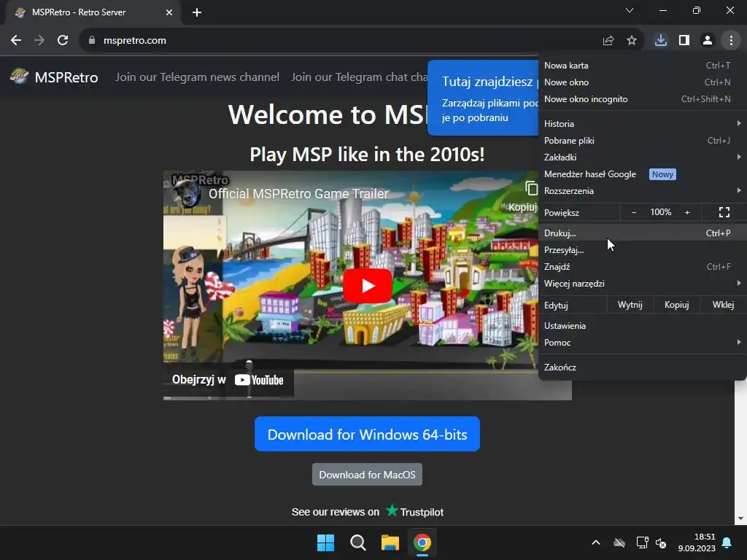Select Nowa karta in the menu
Screen dimensions: 747x560
(642, 66)
